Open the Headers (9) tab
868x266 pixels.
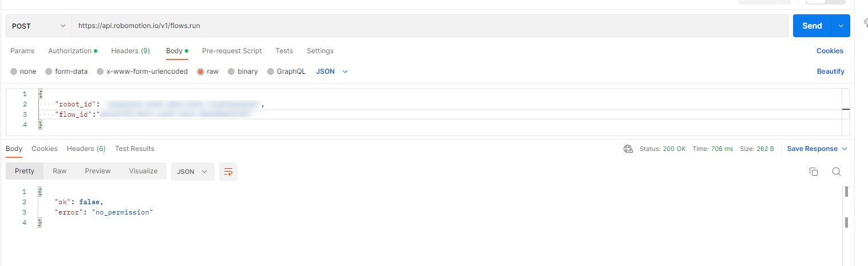click(x=130, y=51)
